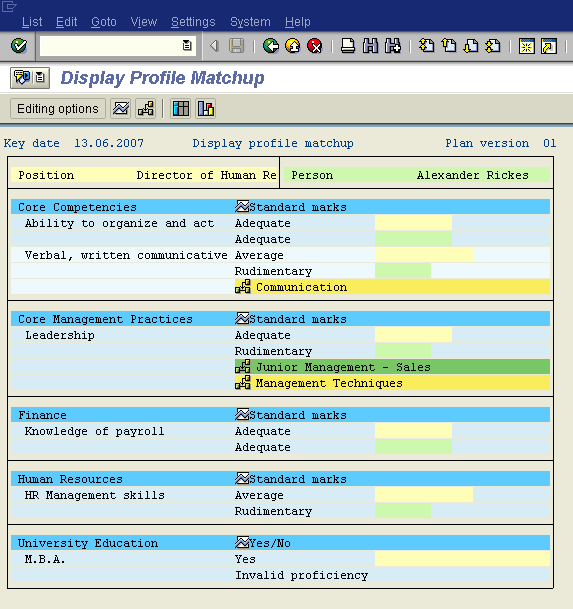The width and height of the screenshot is (573, 609).
Task: Open the Settings menu
Action: point(193,22)
